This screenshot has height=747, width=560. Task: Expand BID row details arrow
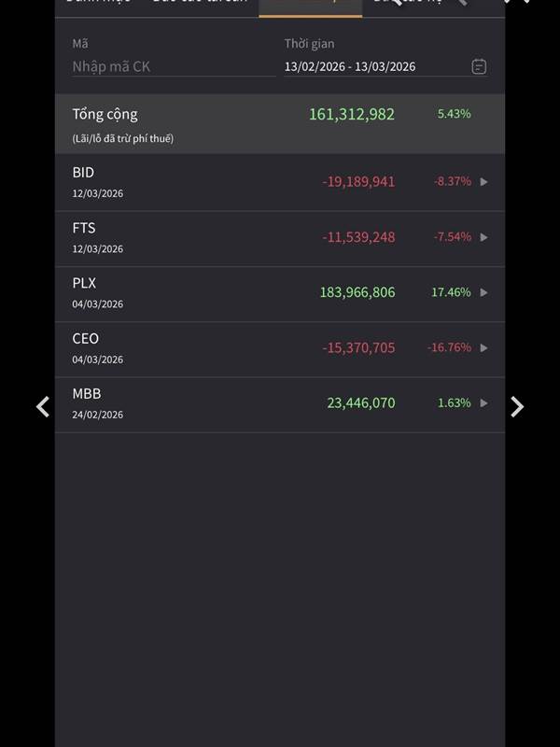pos(483,182)
